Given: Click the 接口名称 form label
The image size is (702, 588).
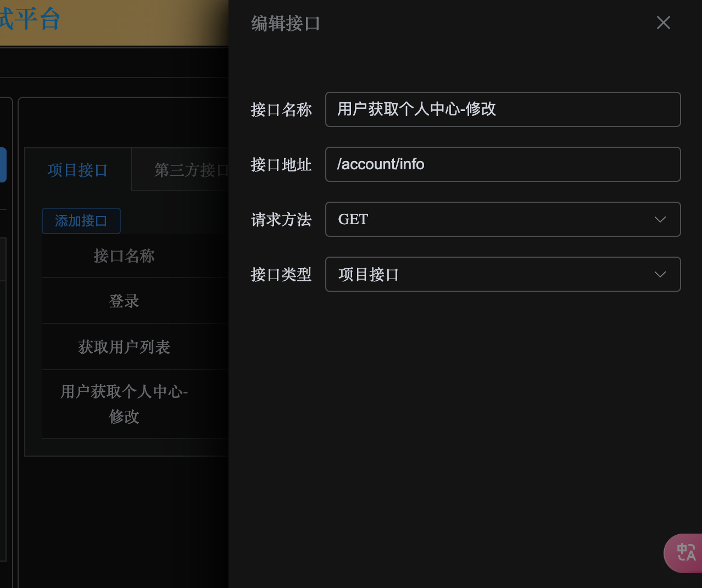Looking at the screenshot, I should point(281,110).
